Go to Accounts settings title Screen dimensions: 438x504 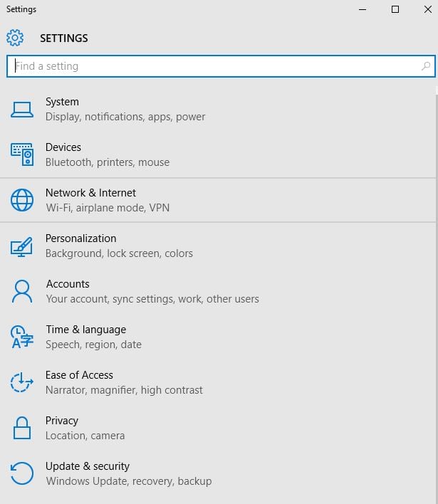[x=68, y=284]
